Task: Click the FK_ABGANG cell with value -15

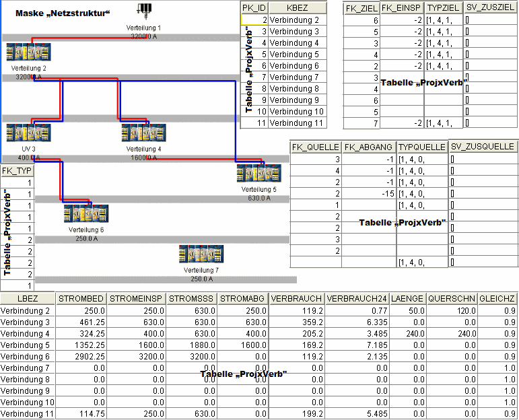Action: click(x=368, y=194)
